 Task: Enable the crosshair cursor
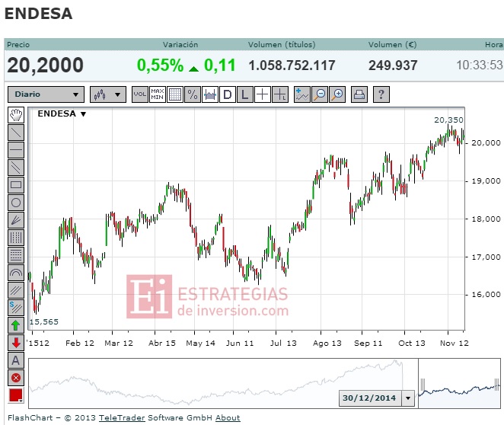tap(263, 94)
